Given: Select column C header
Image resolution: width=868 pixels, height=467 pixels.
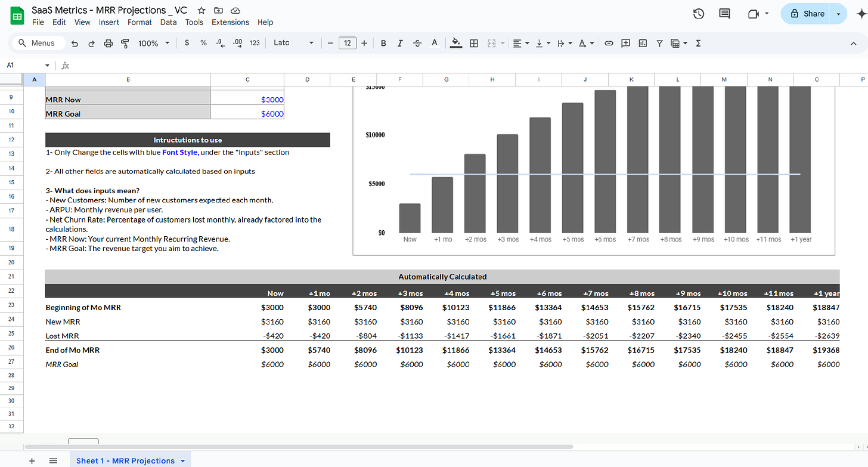Looking at the screenshot, I should [247, 79].
